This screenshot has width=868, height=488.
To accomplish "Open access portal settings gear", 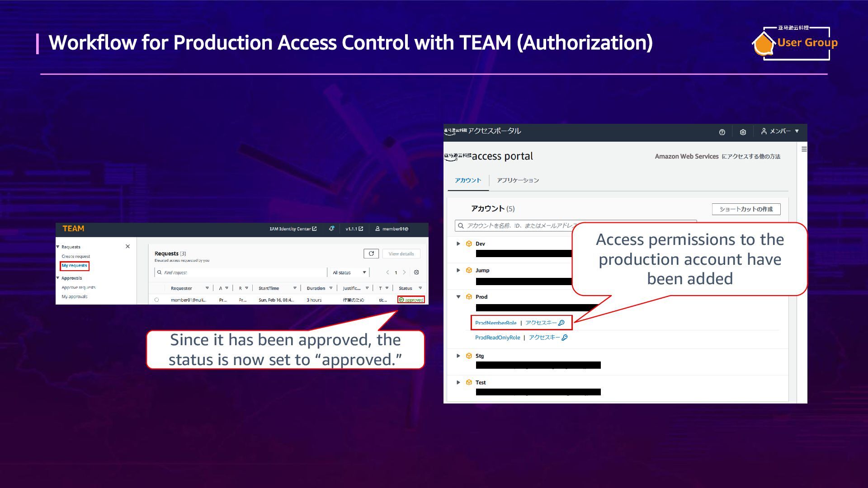I will pos(743,132).
